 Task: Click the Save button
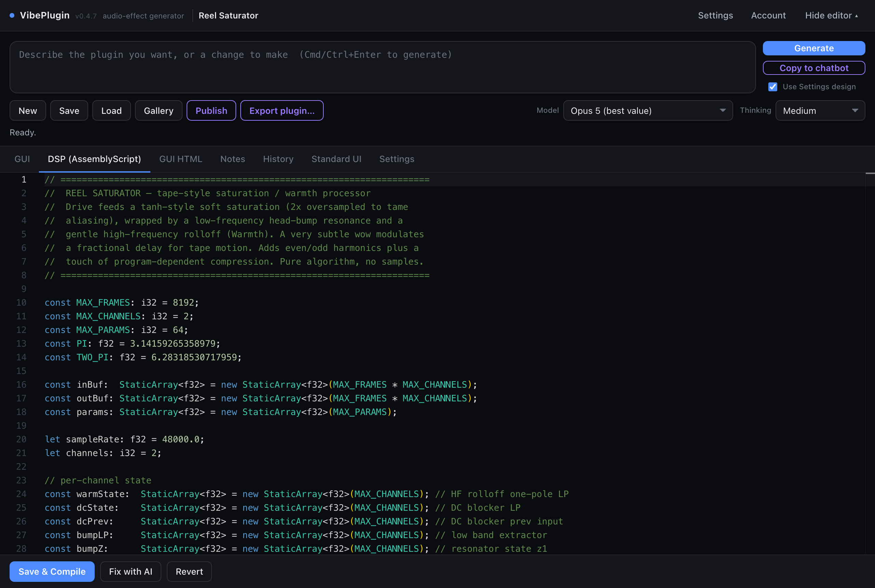69,111
